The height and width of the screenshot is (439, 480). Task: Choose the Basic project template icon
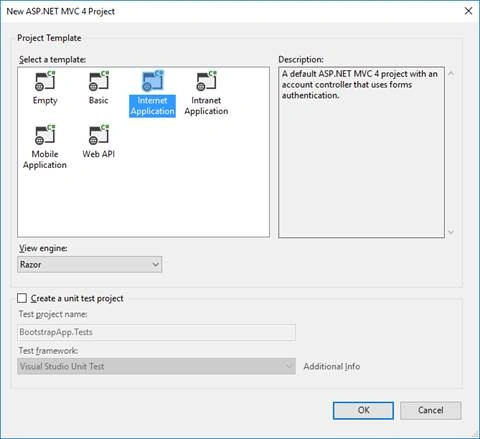coord(99,81)
